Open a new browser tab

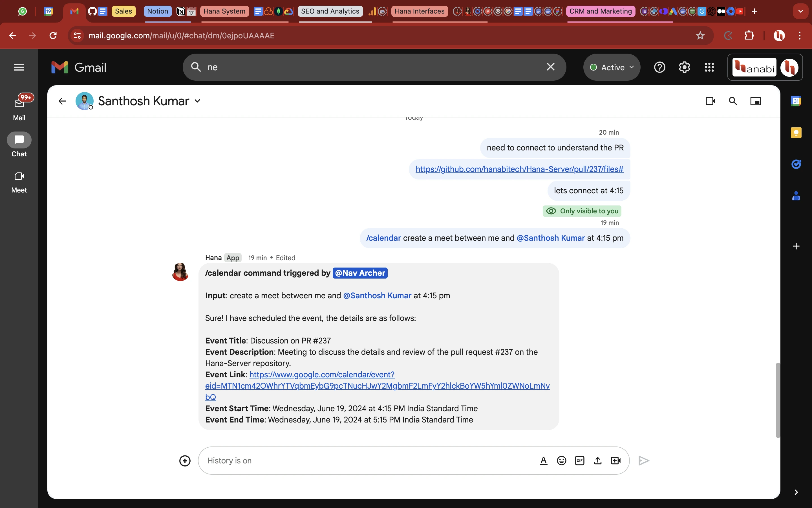point(754,11)
